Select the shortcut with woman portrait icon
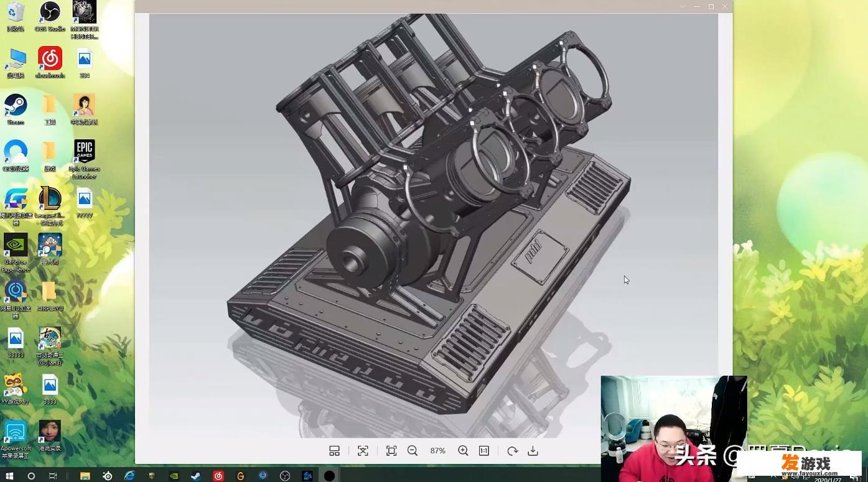Image resolution: width=868 pixels, height=482 pixels. [84, 110]
